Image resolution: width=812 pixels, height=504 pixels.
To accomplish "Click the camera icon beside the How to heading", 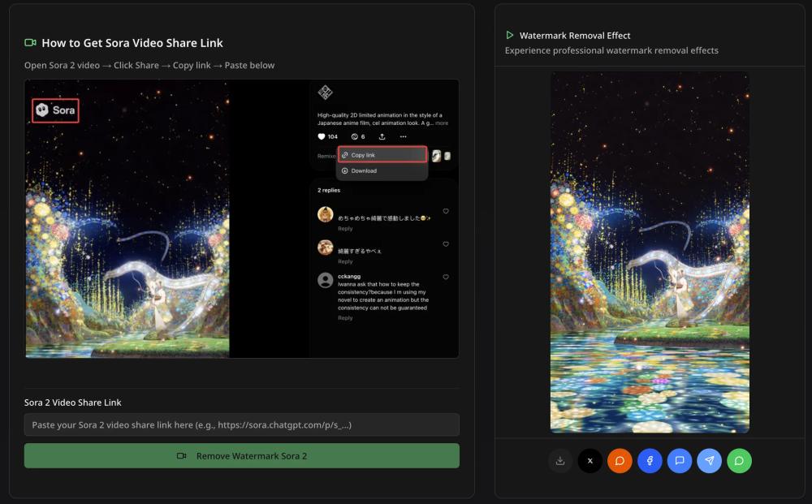I will [30, 42].
